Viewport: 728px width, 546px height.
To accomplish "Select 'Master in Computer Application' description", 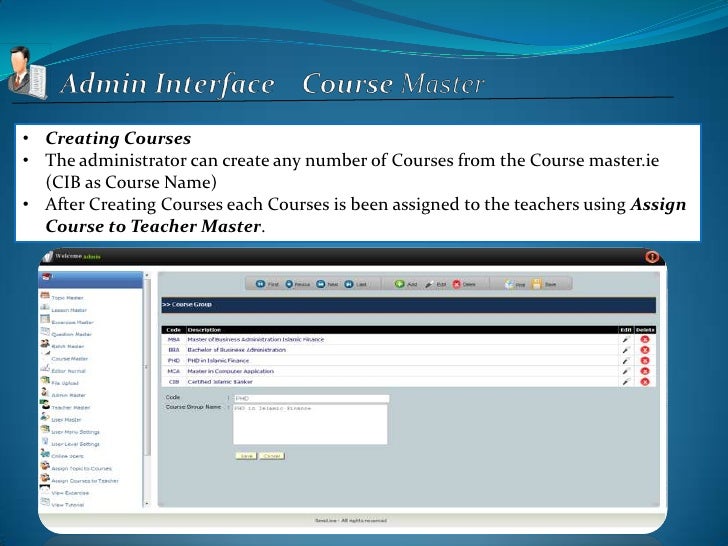I will click(230, 371).
